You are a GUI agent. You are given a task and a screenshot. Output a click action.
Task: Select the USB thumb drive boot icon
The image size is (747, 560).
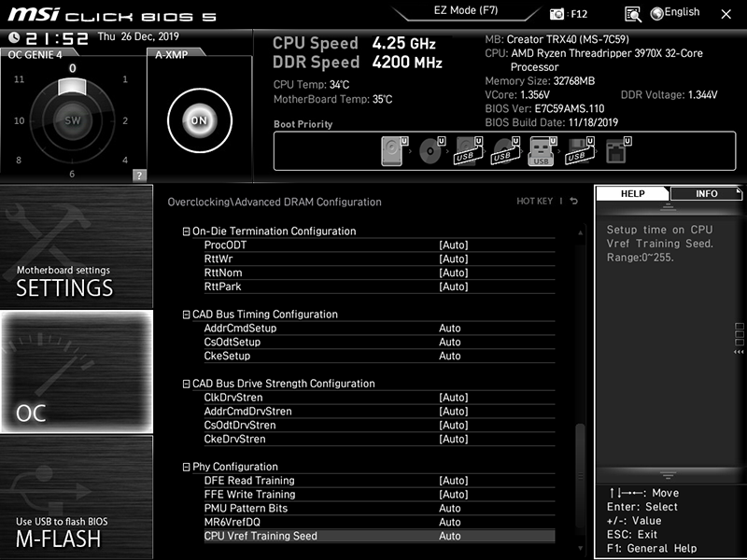point(543,151)
